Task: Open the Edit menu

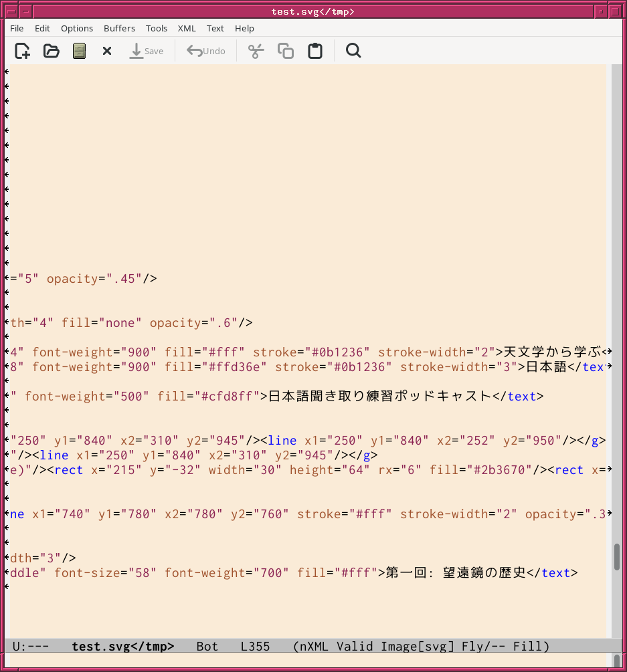Action: coord(42,28)
